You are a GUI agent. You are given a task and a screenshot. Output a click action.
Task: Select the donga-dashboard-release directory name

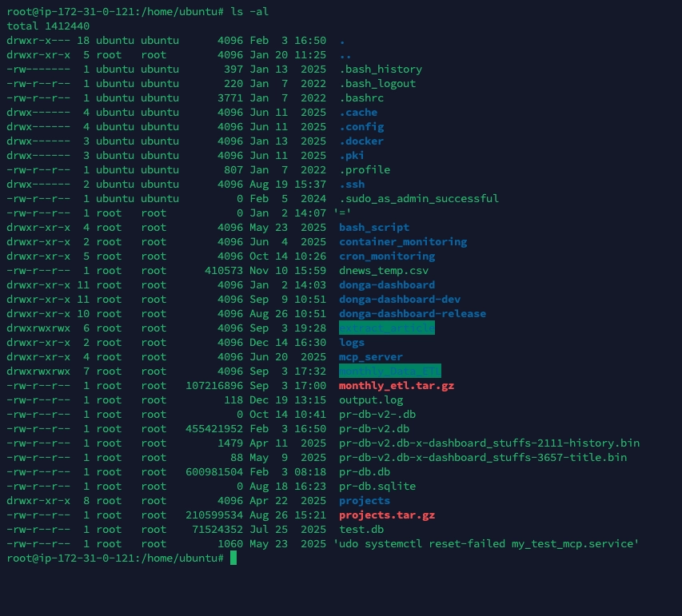[413, 313]
